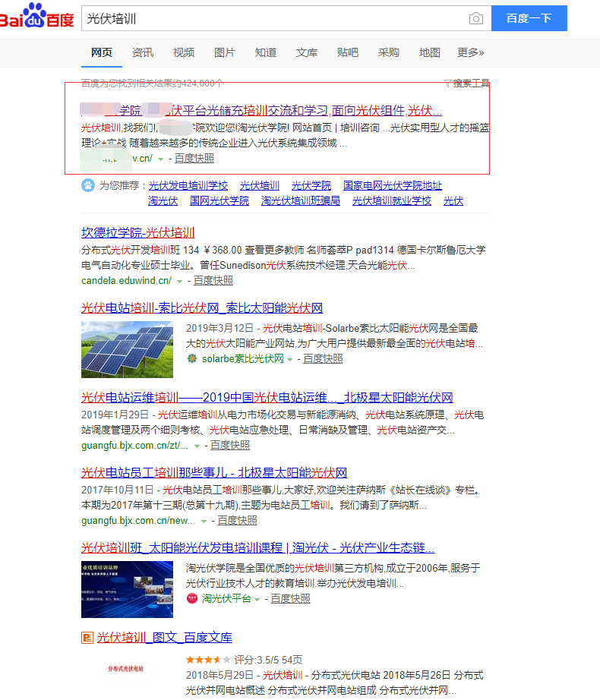Open 百度快照 for guangfu.bjx.com.cn/new result
The width and height of the screenshot is (600, 700).
pyautogui.click(x=237, y=521)
